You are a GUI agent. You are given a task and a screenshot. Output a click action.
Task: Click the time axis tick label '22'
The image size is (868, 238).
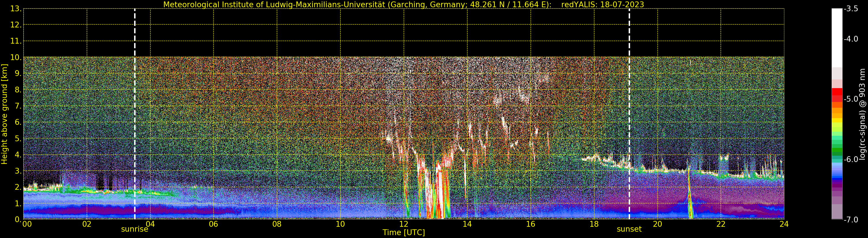tap(721, 224)
